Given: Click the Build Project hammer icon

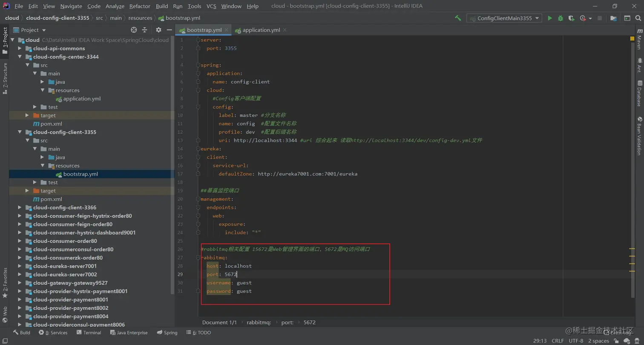Looking at the screenshot, I should click(x=458, y=18).
